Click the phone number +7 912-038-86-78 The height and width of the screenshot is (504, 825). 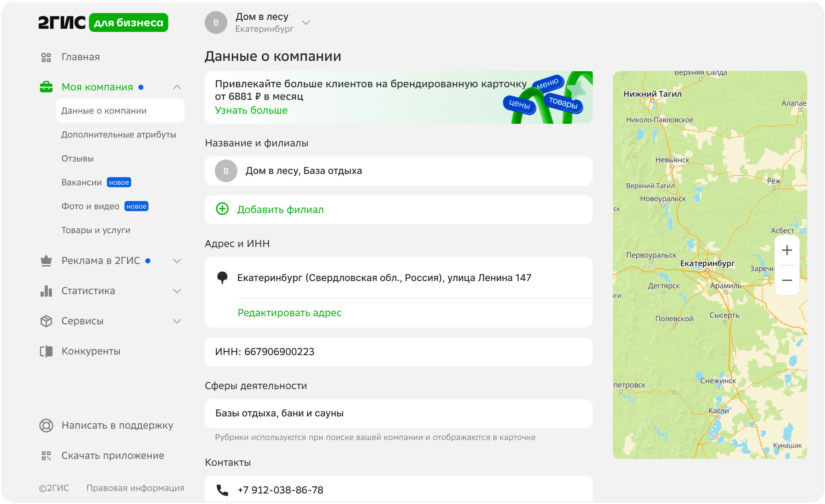[x=280, y=490]
